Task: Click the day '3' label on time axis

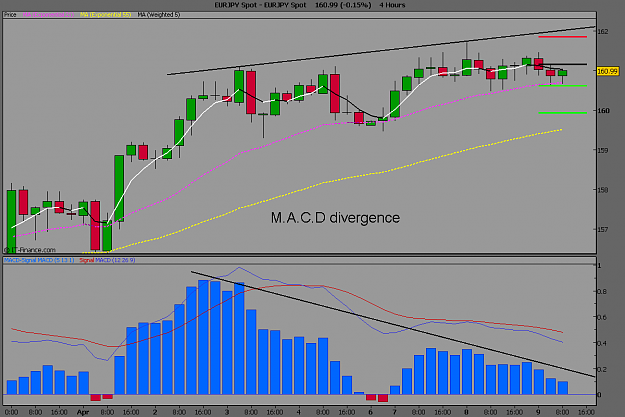Action: (x=227, y=412)
